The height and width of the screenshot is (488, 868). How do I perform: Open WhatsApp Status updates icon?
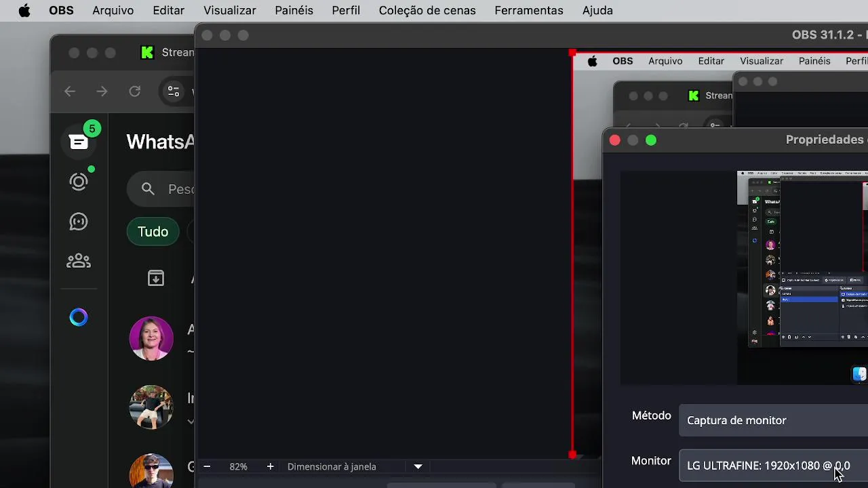(79, 182)
